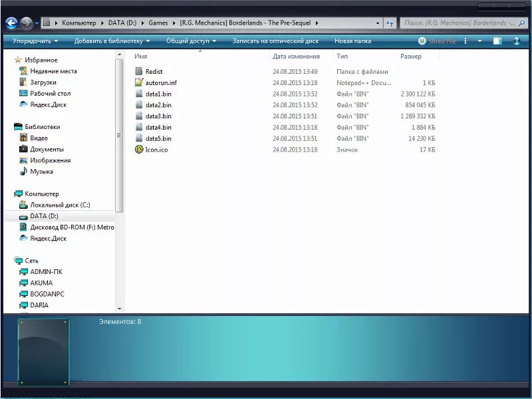Select Компьютер in the address breadcrumb
The height and width of the screenshot is (399, 532).
(78, 23)
